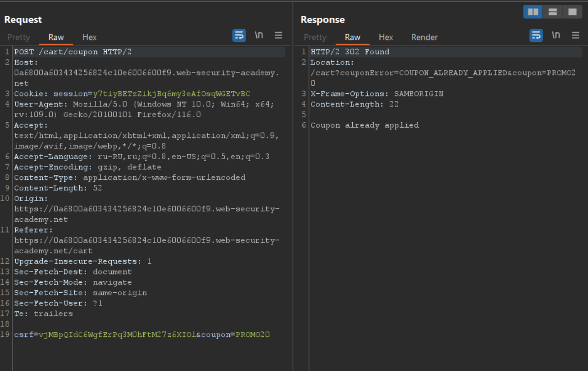This screenshot has width=588, height=371.
Task: Select the Response Raw tab
Action: [x=352, y=37]
